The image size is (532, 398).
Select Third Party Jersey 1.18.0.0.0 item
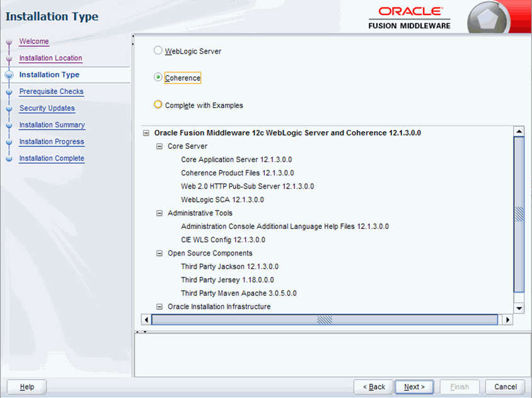[227, 280]
